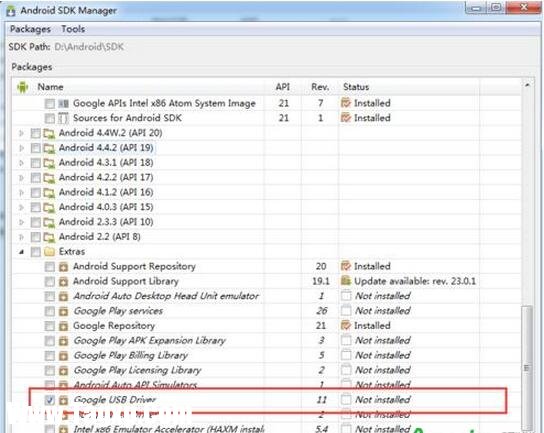
Task: Open the Tools menu
Action: (x=73, y=29)
